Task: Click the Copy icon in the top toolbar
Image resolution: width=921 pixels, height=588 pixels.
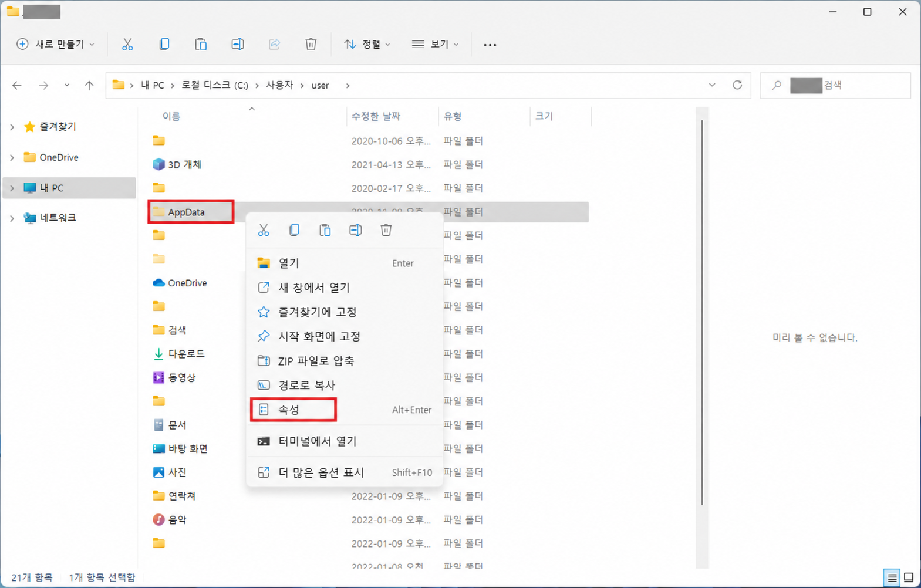Action: pyautogui.click(x=164, y=45)
